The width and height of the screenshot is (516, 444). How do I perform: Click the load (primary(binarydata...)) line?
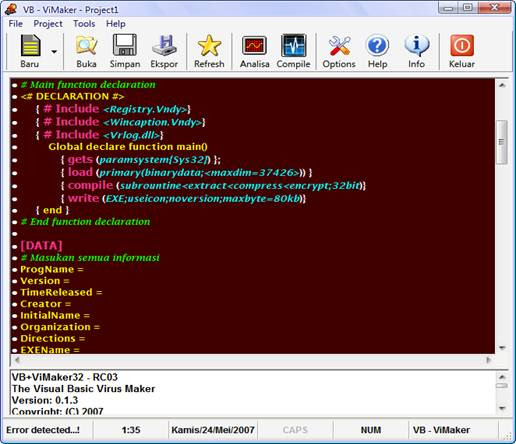186,173
